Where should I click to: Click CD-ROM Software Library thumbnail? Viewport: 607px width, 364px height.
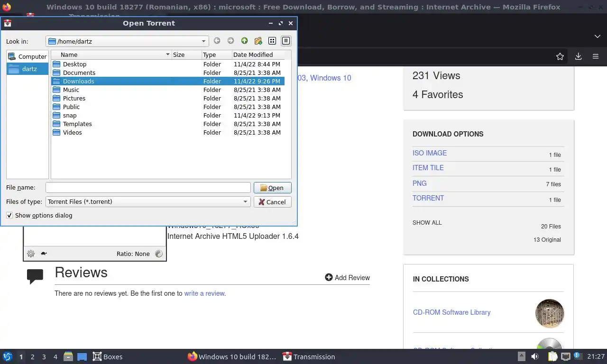click(550, 313)
